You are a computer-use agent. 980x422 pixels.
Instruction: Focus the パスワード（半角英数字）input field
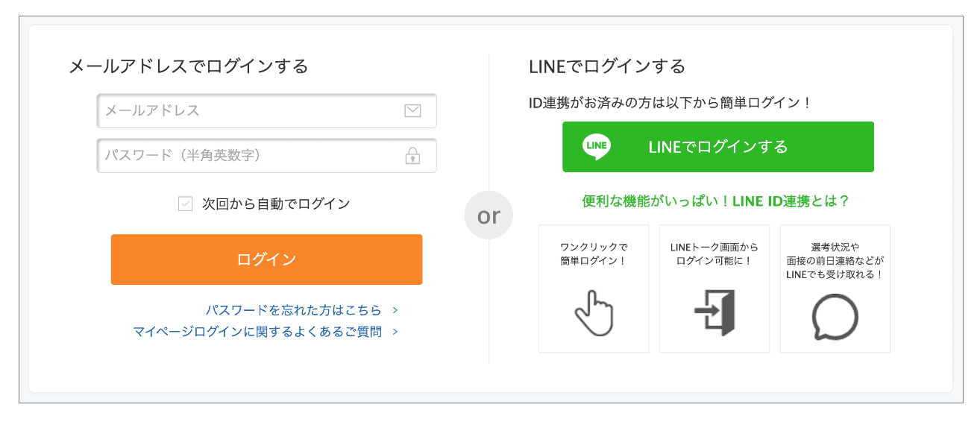[266, 156]
